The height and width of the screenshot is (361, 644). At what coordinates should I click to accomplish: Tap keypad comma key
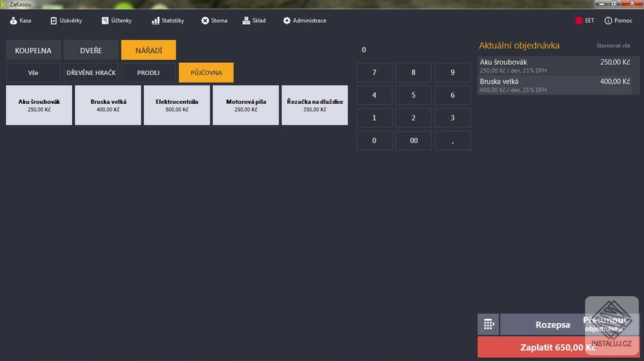(452, 141)
